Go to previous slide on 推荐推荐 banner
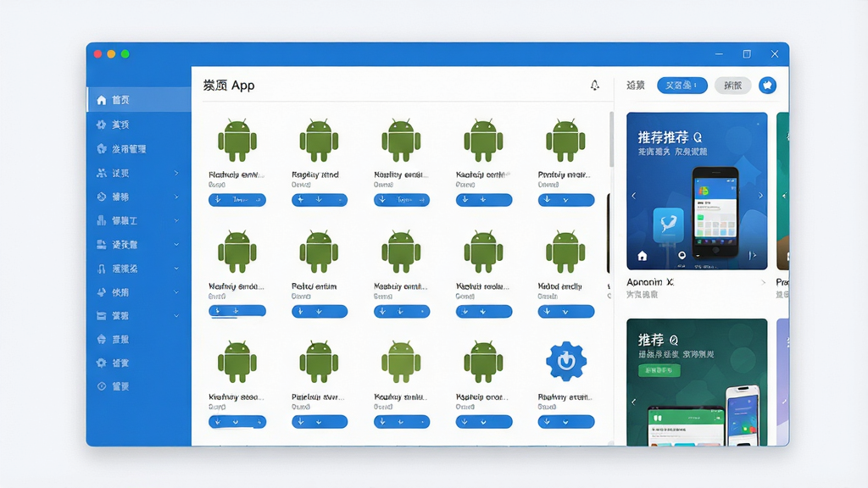This screenshot has width=868, height=488. click(x=634, y=196)
